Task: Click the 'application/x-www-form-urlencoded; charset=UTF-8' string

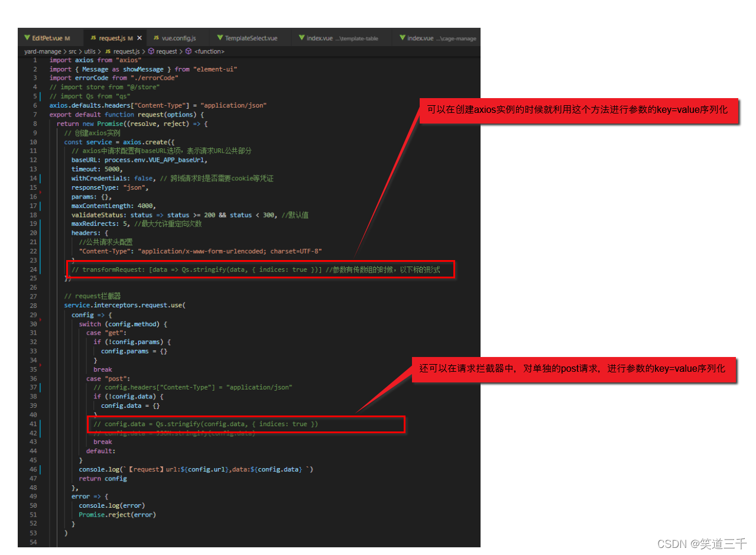Action: [x=229, y=251]
